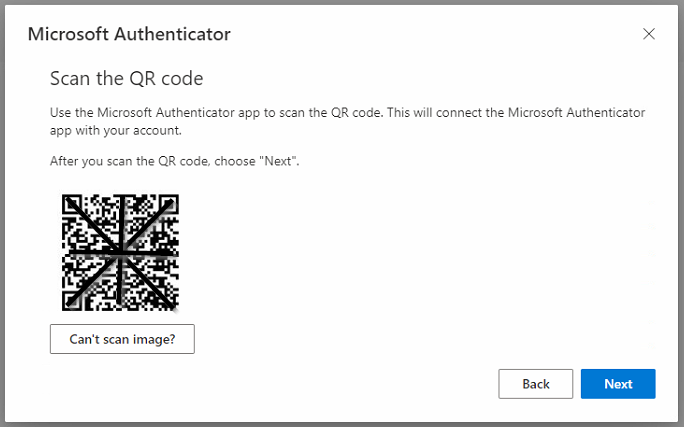Click the line "app with your account."
684x427 pixels.
click(116, 130)
